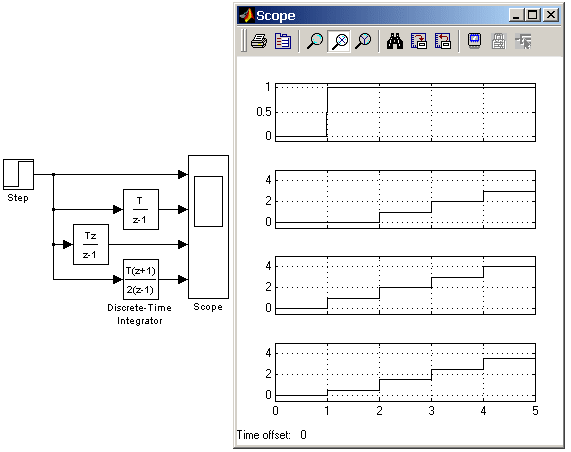Toggle the Floating scope icon

click(474, 41)
